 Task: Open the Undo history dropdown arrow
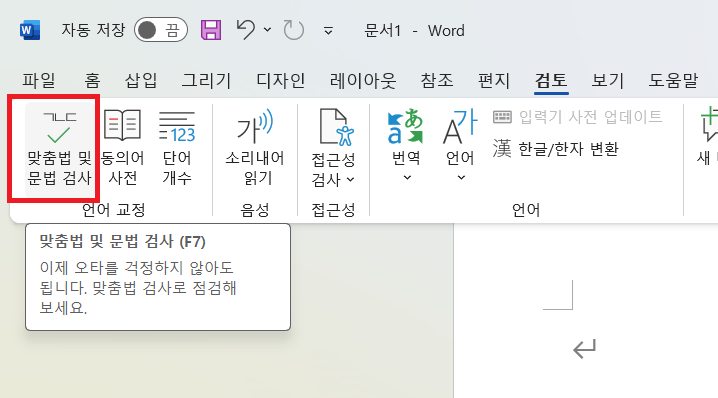click(267, 30)
